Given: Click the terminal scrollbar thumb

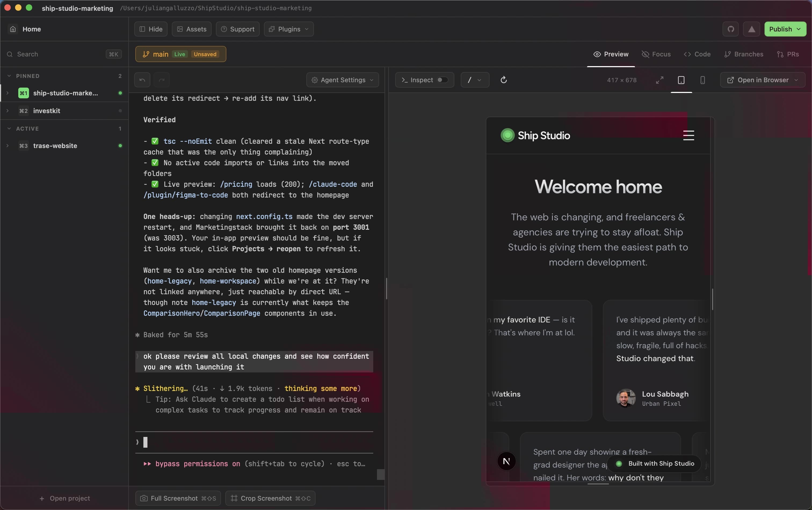Looking at the screenshot, I should (380, 474).
